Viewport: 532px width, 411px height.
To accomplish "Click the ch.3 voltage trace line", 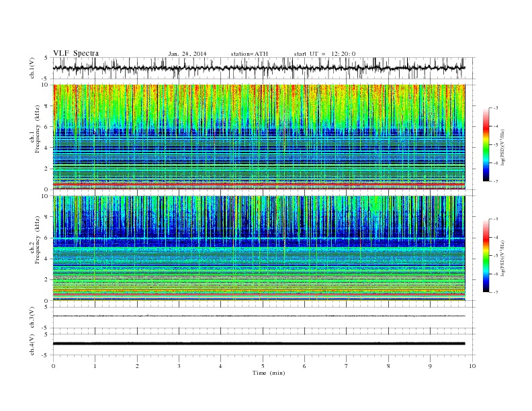I will [259, 316].
